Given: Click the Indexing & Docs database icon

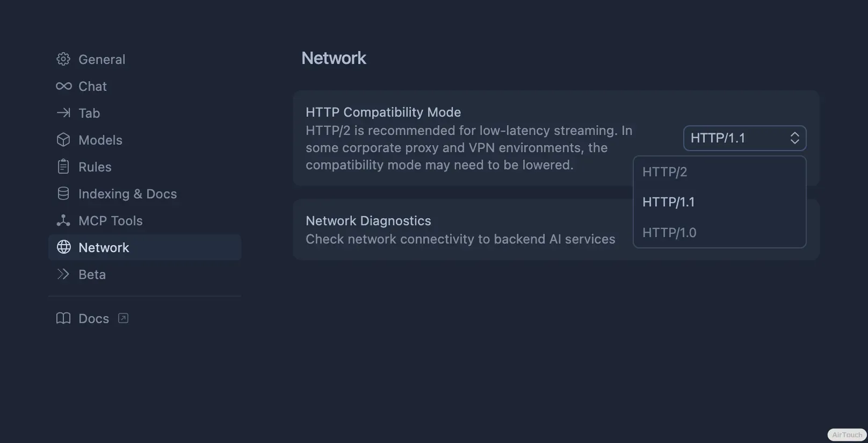Looking at the screenshot, I should pos(63,194).
